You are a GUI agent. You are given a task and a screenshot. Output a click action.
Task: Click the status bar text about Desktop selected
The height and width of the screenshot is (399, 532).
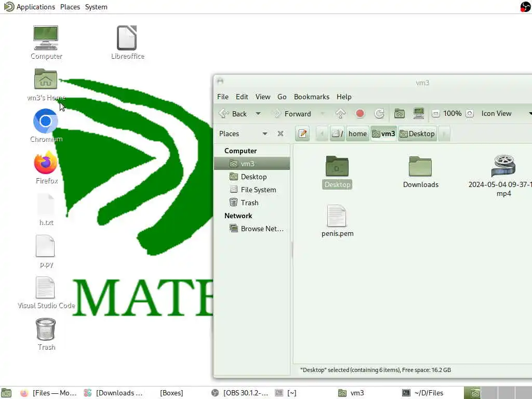pyautogui.click(x=376, y=370)
